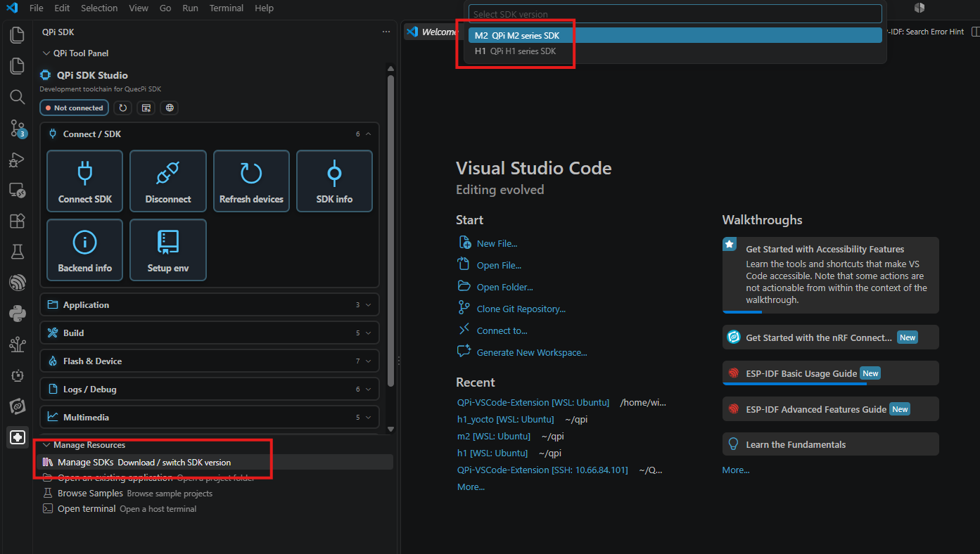980x554 pixels.
Task: Open the SDK info tile
Action: [x=334, y=181]
